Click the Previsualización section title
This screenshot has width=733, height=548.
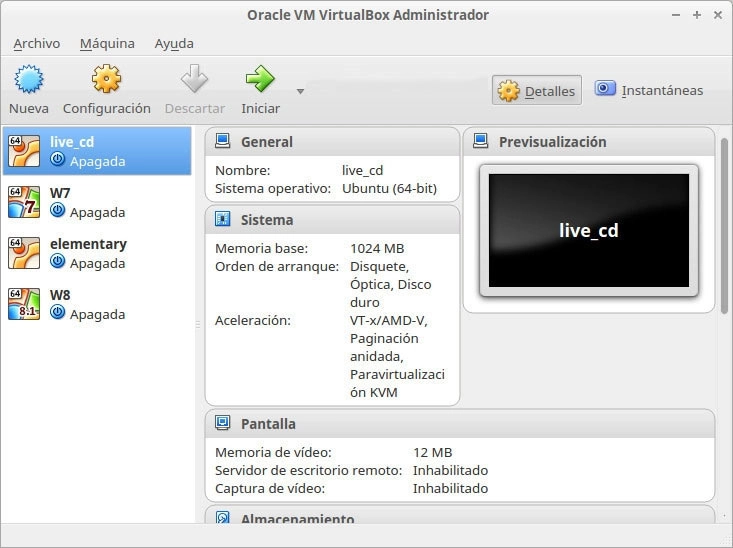pyautogui.click(x=553, y=142)
